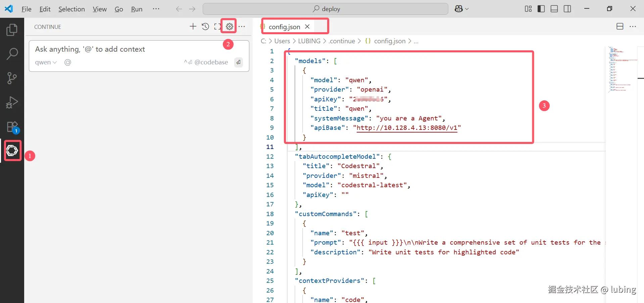
Task: Expand the hidden menus ellipsis after Run
Action: pyautogui.click(x=156, y=9)
